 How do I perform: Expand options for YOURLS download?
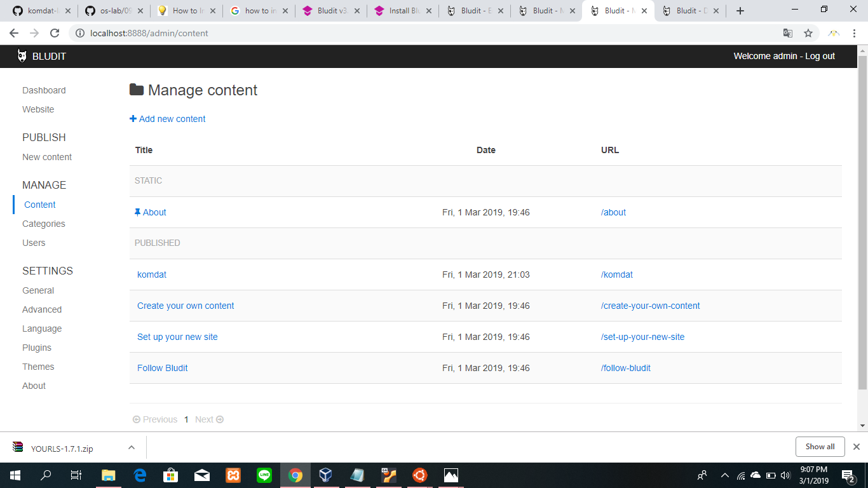[131, 447]
